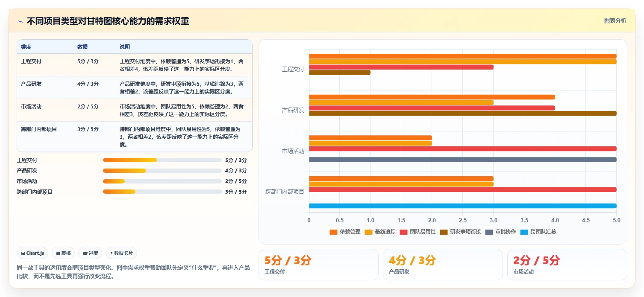
Task: Open the 5分 / 3分 工程交付 data card
Action: 318,265
